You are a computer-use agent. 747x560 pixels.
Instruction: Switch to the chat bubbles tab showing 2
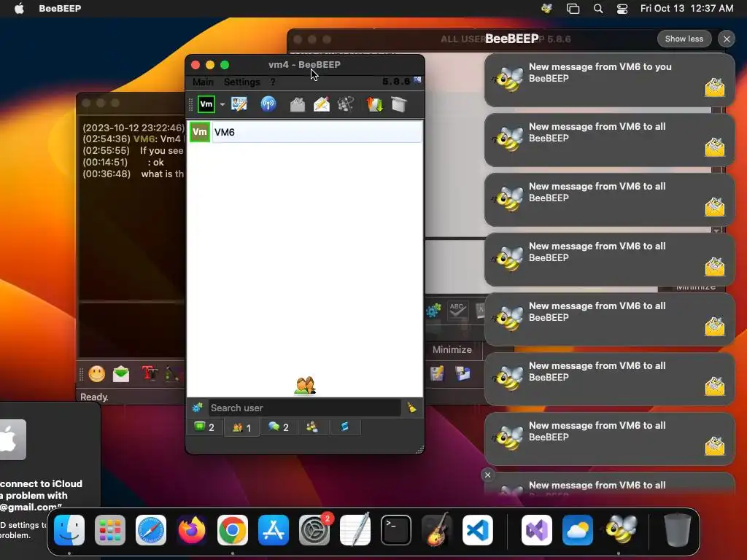(279, 427)
